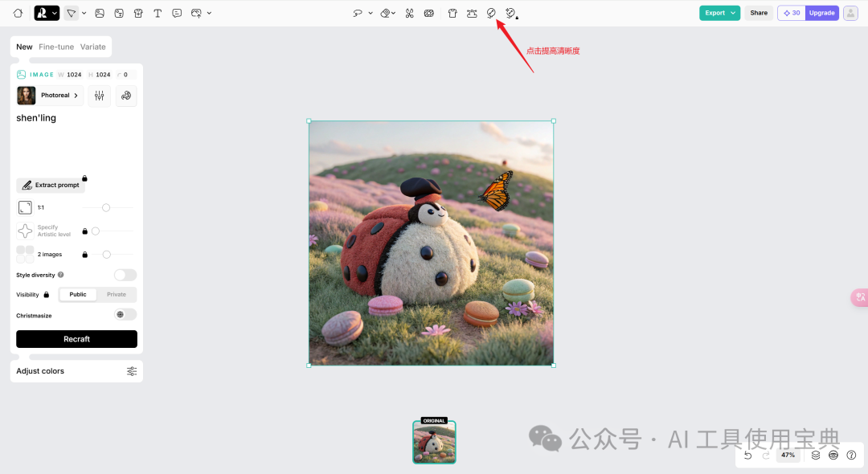Viewport: 868px width, 474px height.
Task: Open the Help icon
Action: point(851,455)
